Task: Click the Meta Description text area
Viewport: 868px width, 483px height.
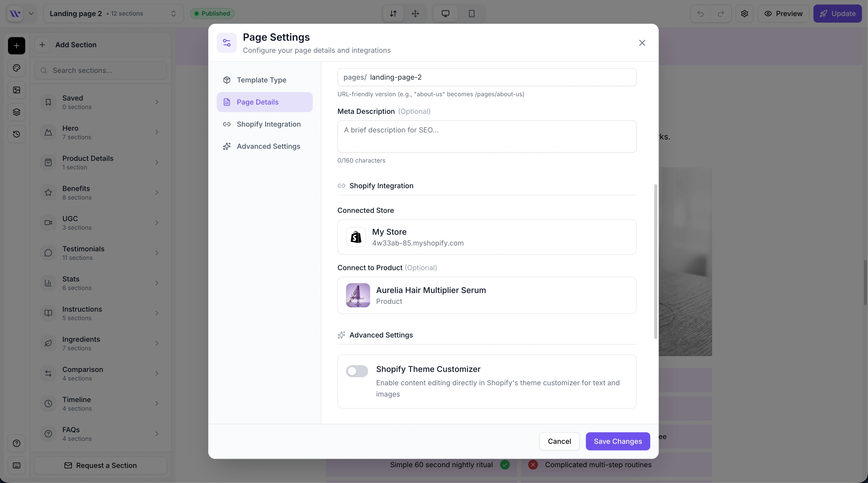Action: click(487, 136)
